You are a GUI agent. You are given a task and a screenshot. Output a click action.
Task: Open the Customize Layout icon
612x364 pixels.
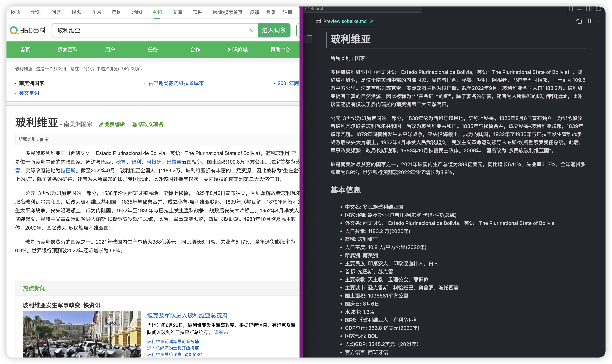(x=598, y=9)
